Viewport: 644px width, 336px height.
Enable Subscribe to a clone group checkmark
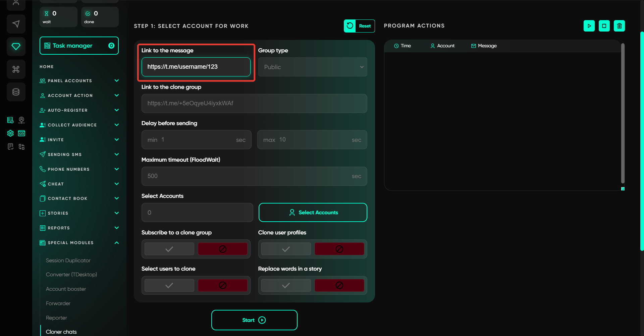click(169, 249)
